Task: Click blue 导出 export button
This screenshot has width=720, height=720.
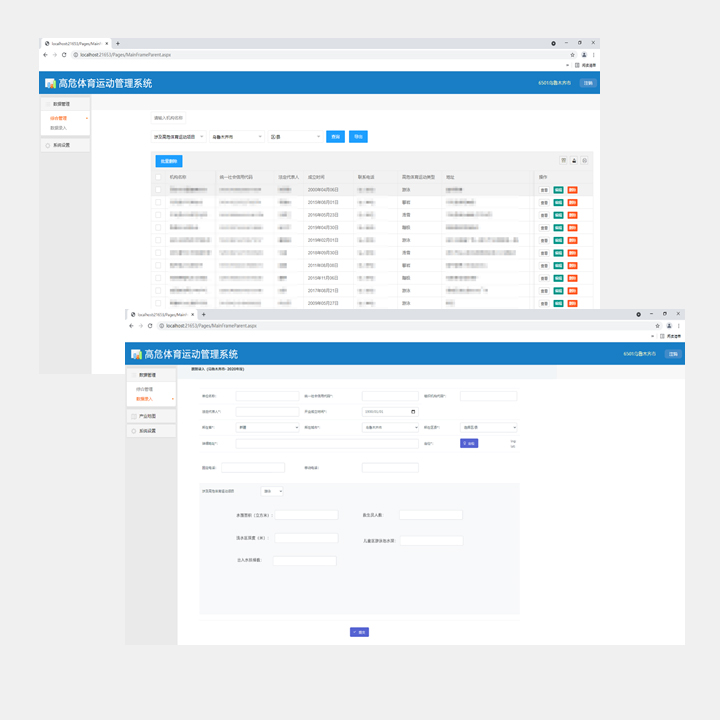Action: (x=358, y=137)
